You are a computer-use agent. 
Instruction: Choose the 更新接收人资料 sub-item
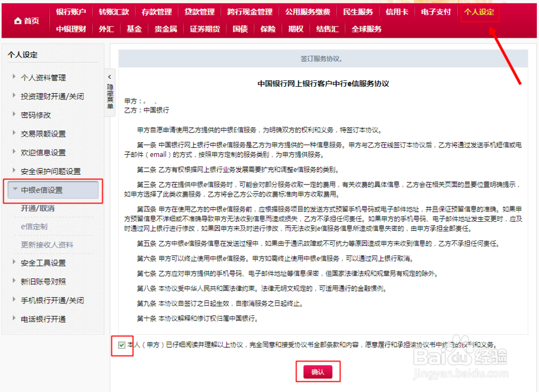47,245
